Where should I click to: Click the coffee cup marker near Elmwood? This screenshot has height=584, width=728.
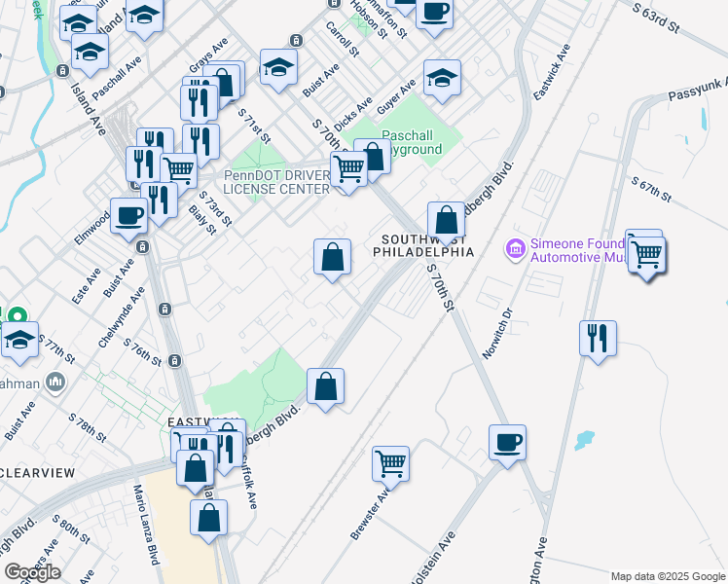128,217
